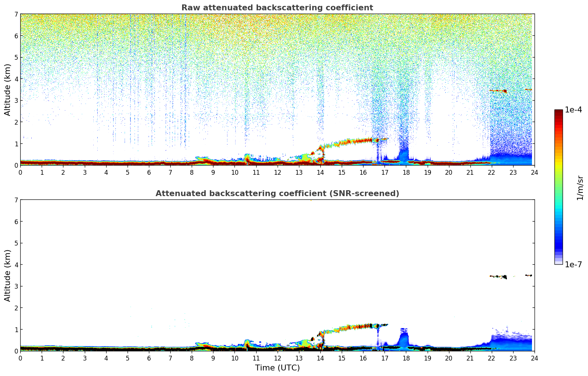Image resolution: width=588 pixels, height=376 pixels.
Task: Click the "1e-7" colorbar minimum label
Action: pyautogui.click(x=573, y=264)
